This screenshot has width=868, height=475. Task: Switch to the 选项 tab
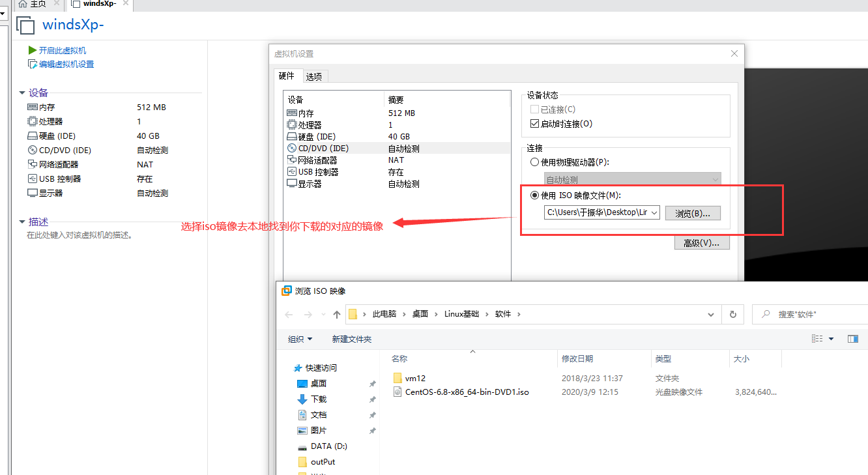(x=314, y=77)
